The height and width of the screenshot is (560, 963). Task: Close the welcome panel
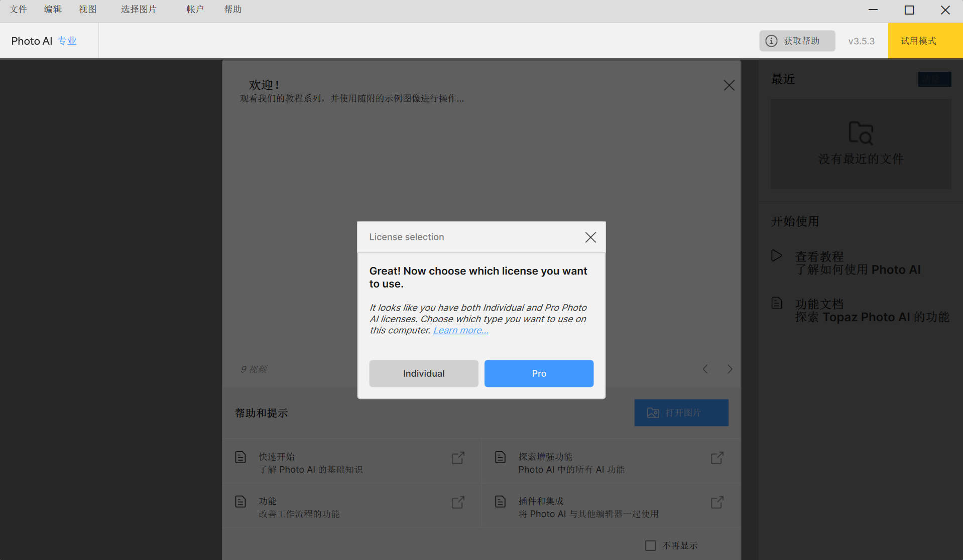click(x=729, y=85)
